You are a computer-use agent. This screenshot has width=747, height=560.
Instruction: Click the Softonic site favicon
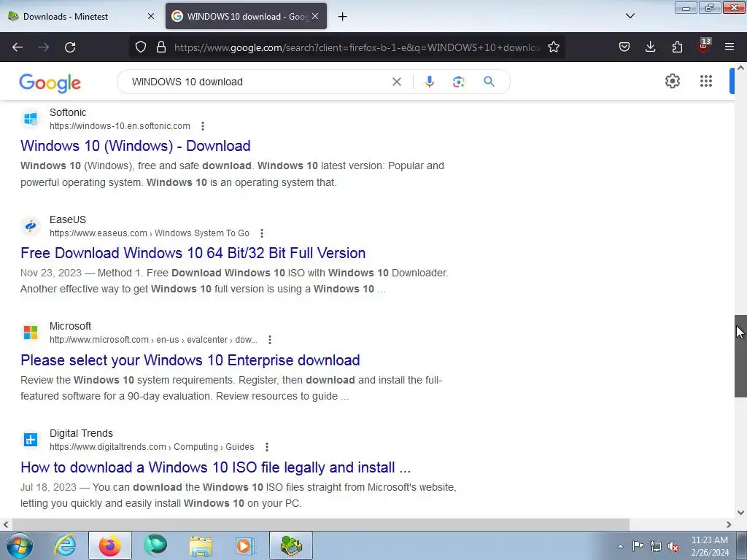tap(31, 119)
